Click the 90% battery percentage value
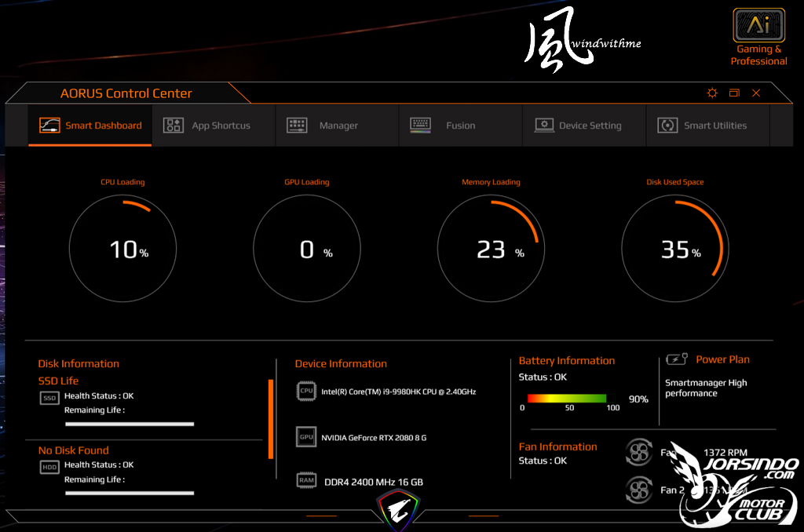This screenshot has width=804, height=532. point(638,399)
